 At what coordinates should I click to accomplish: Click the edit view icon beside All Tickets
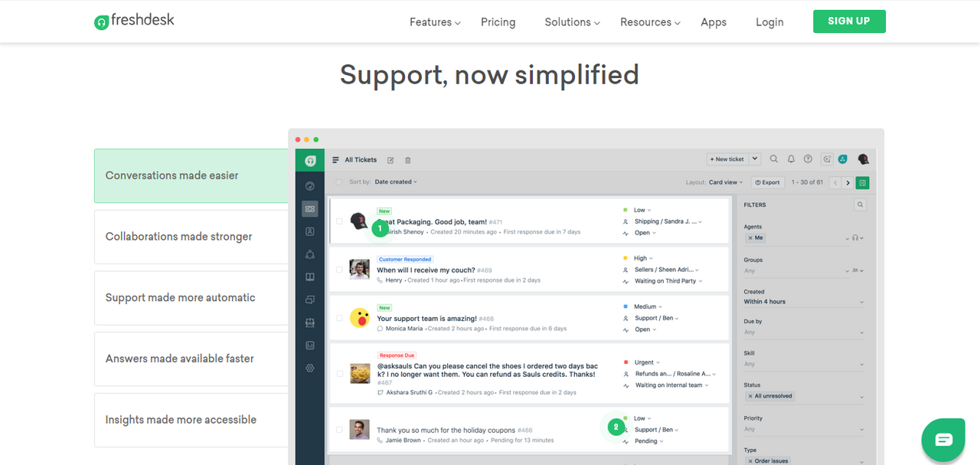pos(390,160)
